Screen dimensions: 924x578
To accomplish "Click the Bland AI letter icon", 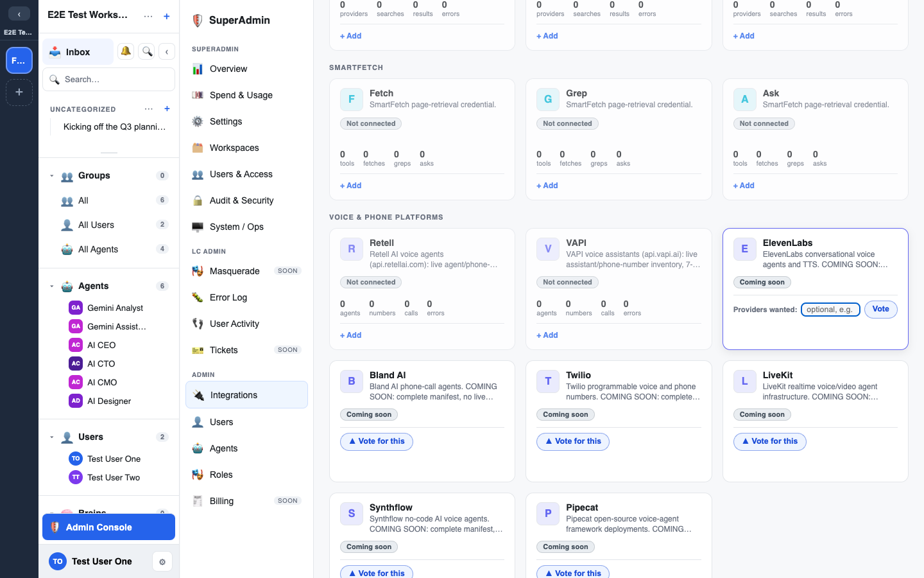I will pyautogui.click(x=352, y=381).
